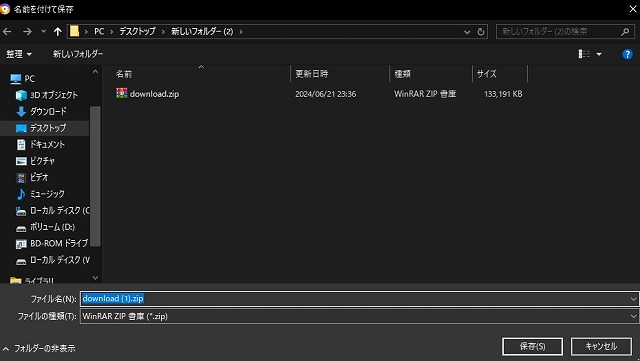
Task: Go up one folder level arrow
Action: point(58,31)
